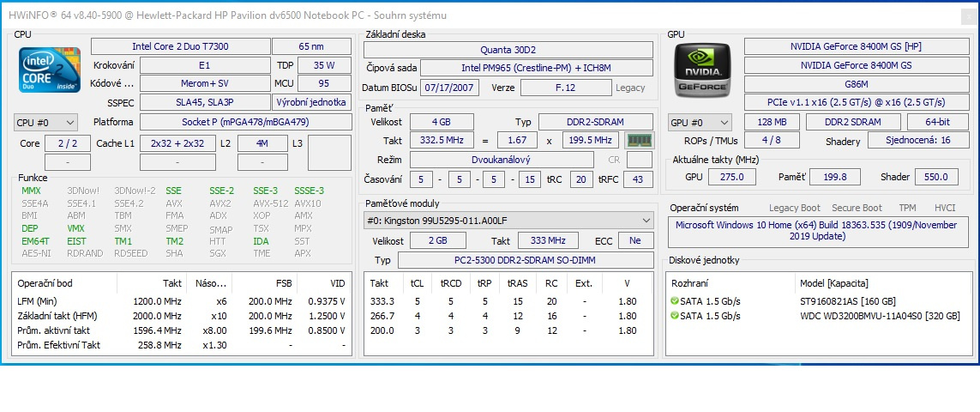
Task: Select the Intel Core 2 Duo T7300 field
Action: 180,46
